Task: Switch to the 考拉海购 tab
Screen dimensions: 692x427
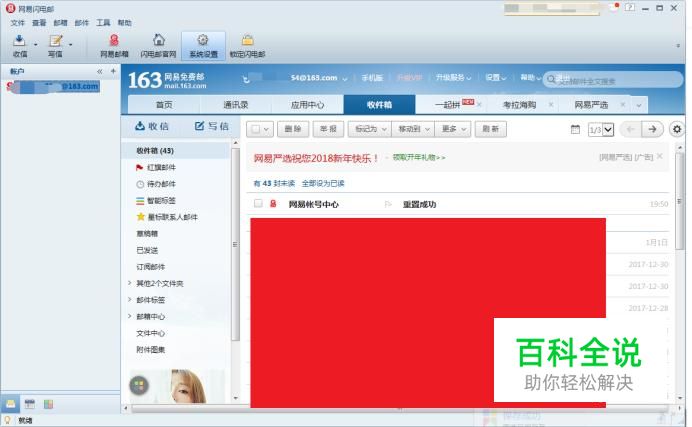Action: [x=520, y=105]
